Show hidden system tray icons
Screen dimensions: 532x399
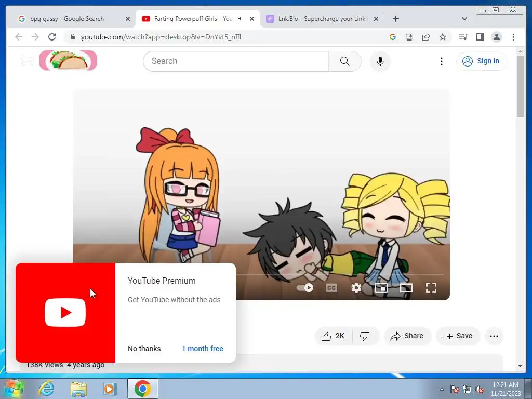[442, 389]
